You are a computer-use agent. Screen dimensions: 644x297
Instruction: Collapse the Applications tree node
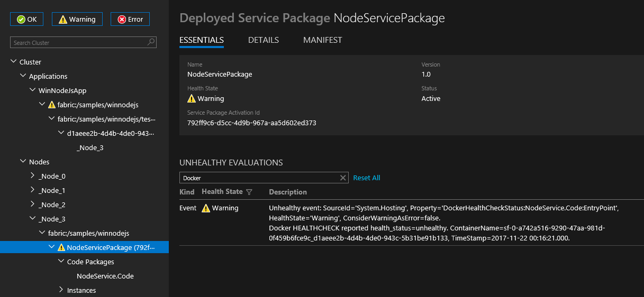click(x=23, y=76)
